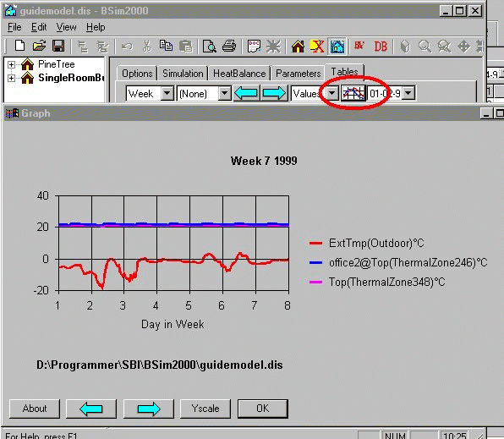Screen dimensions: 504x439
Task: Click the house with red X icon
Action: [x=317, y=46]
